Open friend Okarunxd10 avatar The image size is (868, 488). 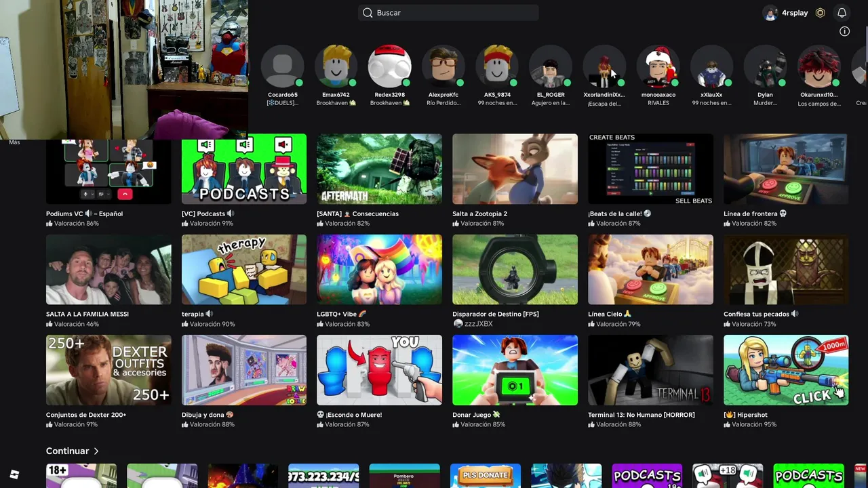(818, 66)
